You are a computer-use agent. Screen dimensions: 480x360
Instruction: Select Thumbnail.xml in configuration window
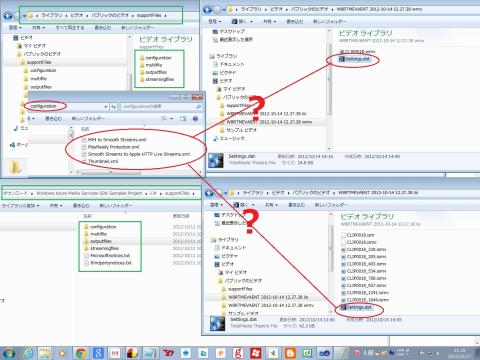click(x=100, y=161)
